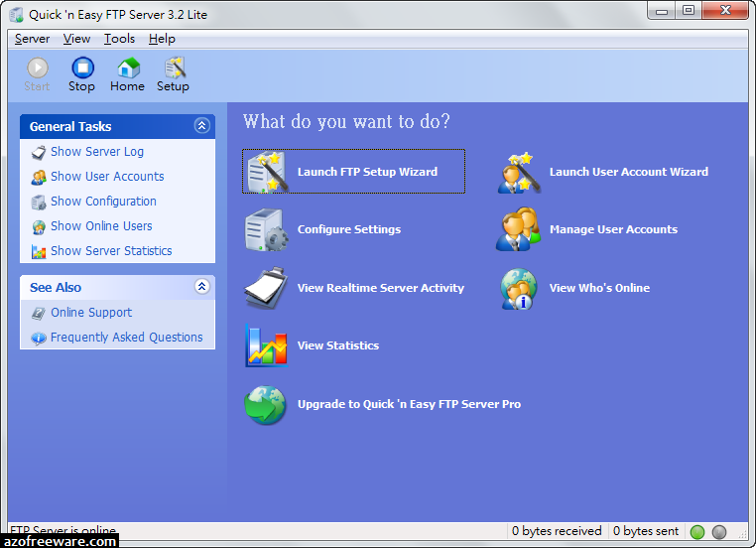This screenshot has width=756, height=548.
Task: Click the green status indicator light
Action: [697, 531]
